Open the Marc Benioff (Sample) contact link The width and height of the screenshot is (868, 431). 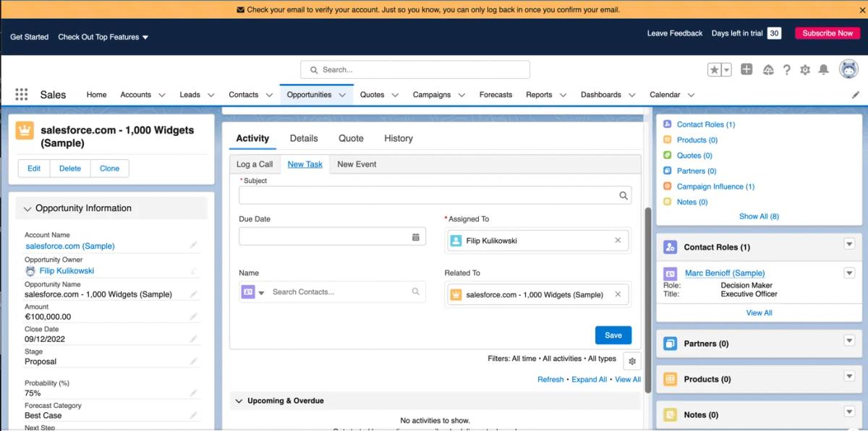point(725,273)
